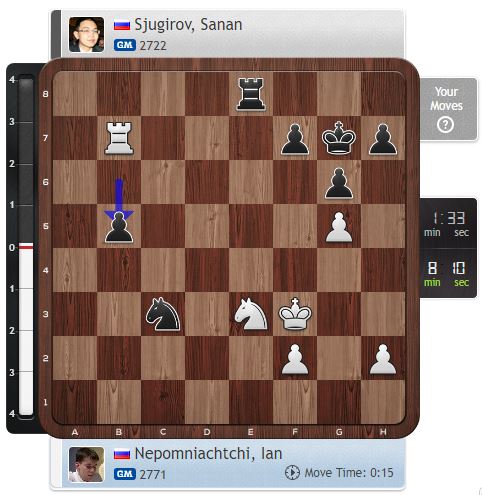Viewport: 482px width, 495px height.
Task: Select the white pawn on g5
Action: [x=339, y=227]
